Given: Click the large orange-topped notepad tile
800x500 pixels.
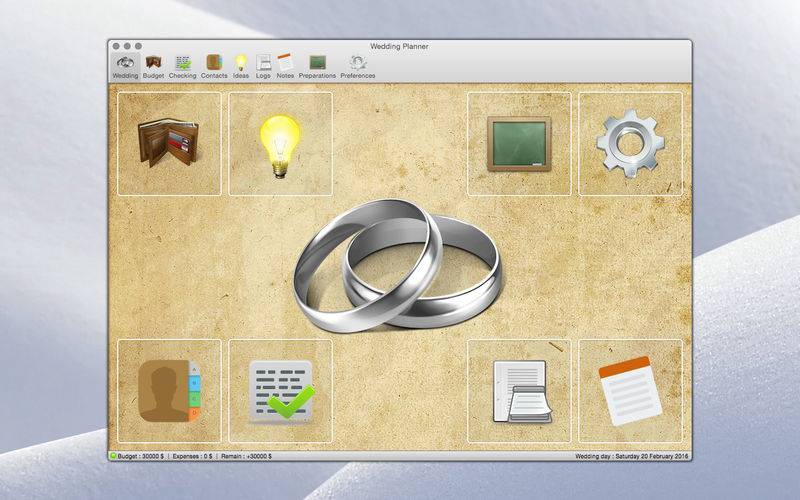Looking at the screenshot, I should coord(631,391).
